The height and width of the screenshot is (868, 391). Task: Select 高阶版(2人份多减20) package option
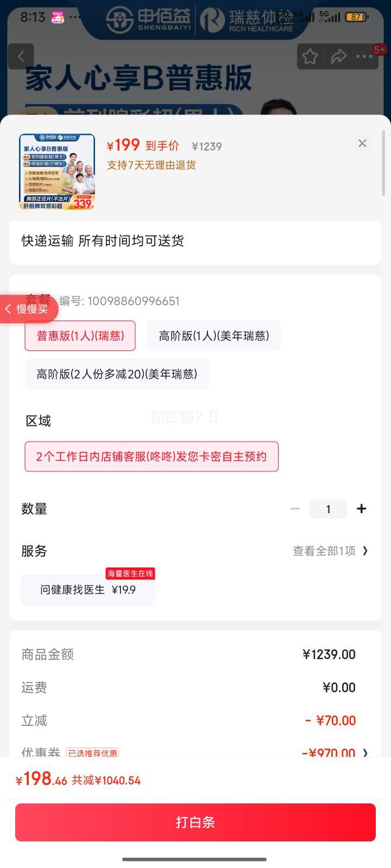[x=117, y=374]
